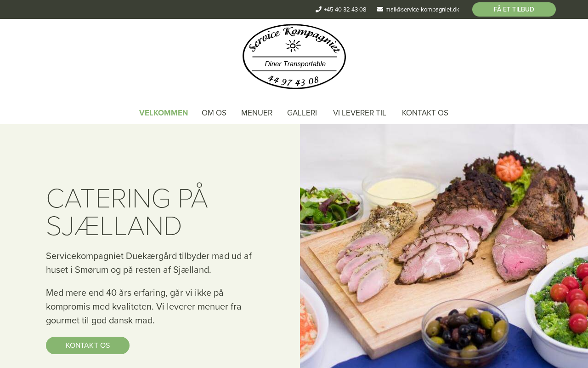Viewport: 588px width, 368px height.
Task: Click the Servicekompagniet Duekærgård intro paragraph
Action: pyautogui.click(x=149, y=263)
